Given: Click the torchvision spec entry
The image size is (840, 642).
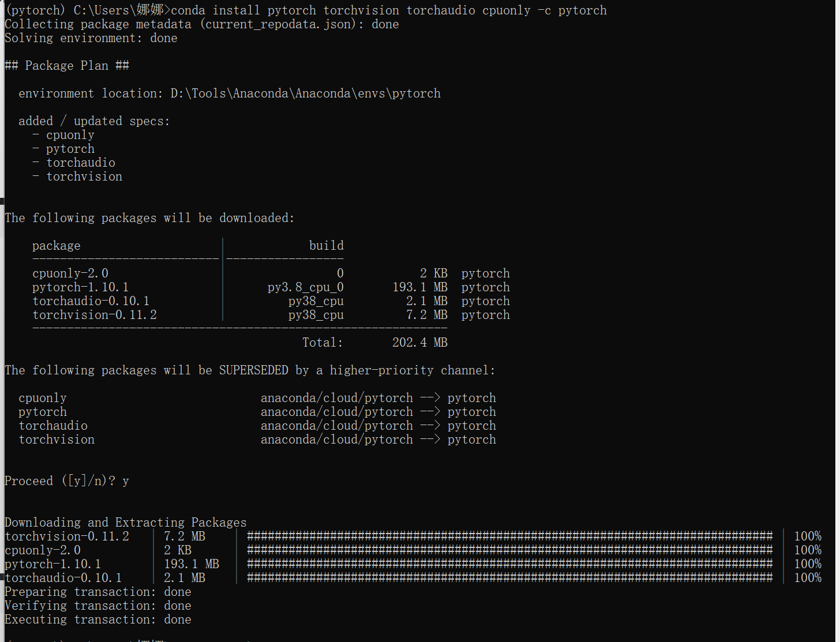Looking at the screenshot, I should click(x=84, y=176).
